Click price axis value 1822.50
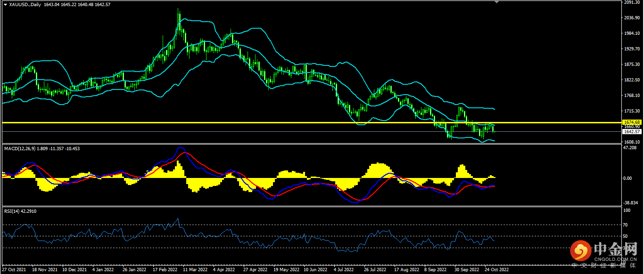 pos(631,80)
